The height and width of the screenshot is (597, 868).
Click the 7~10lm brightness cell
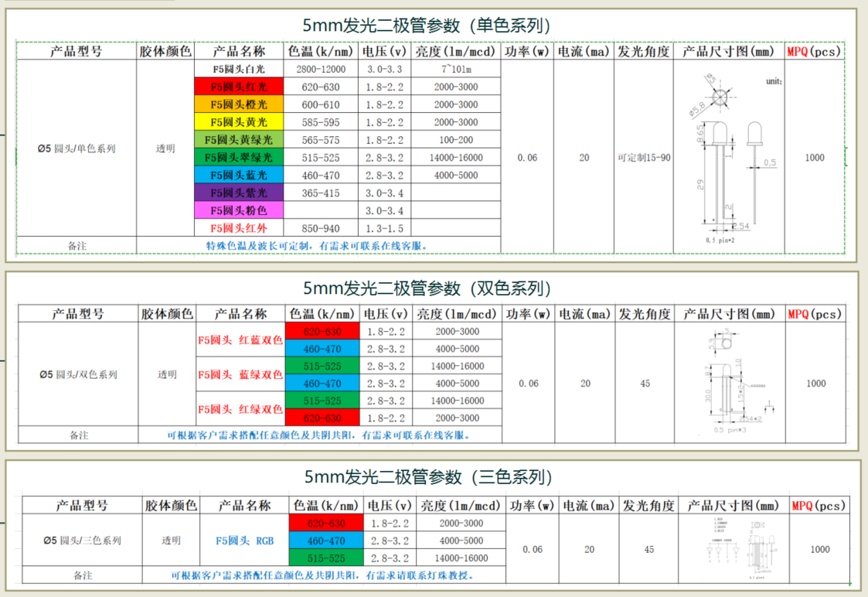coord(455,69)
